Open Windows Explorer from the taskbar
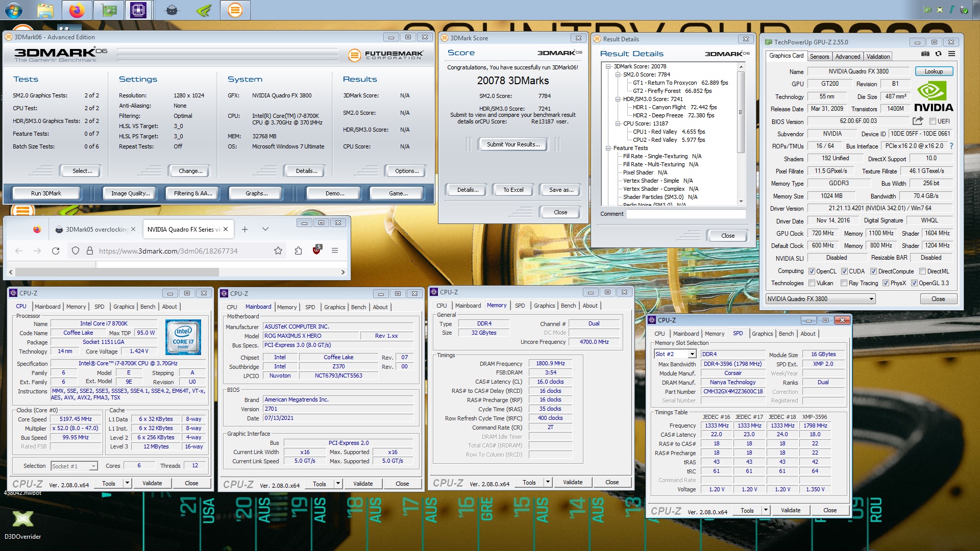The width and height of the screenshot is (980, 551). pos(45,10)
